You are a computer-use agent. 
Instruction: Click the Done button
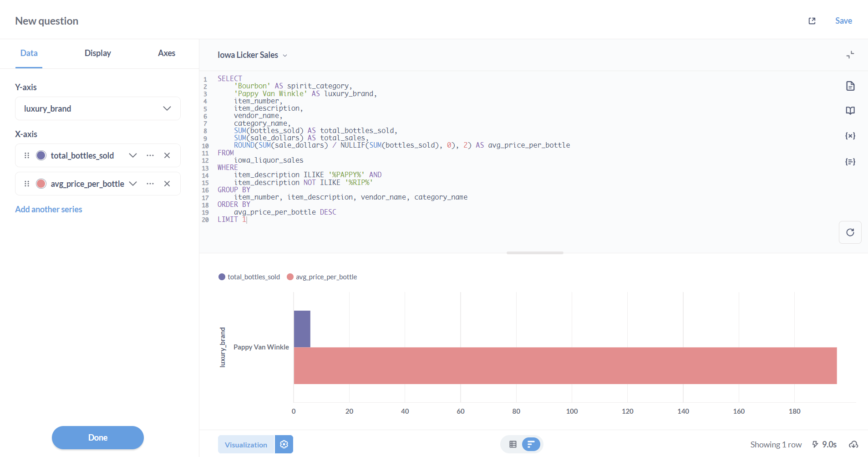coord(97,437)
